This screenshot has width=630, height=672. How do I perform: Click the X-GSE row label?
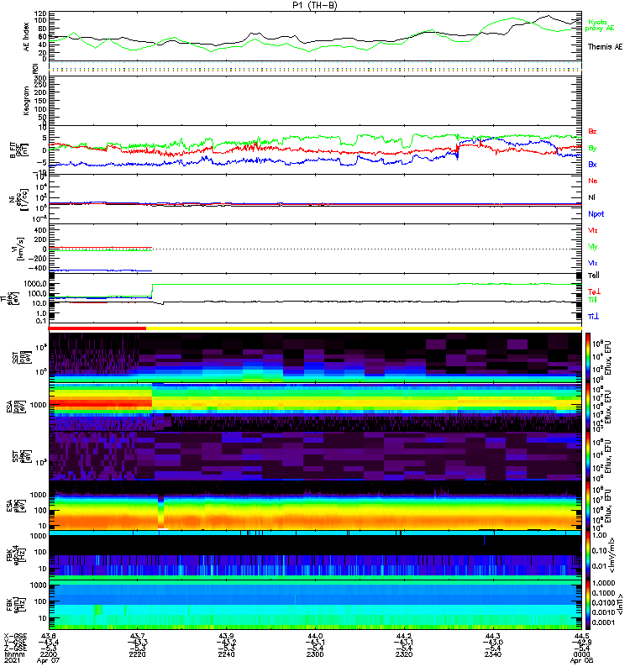click(15, 636)
